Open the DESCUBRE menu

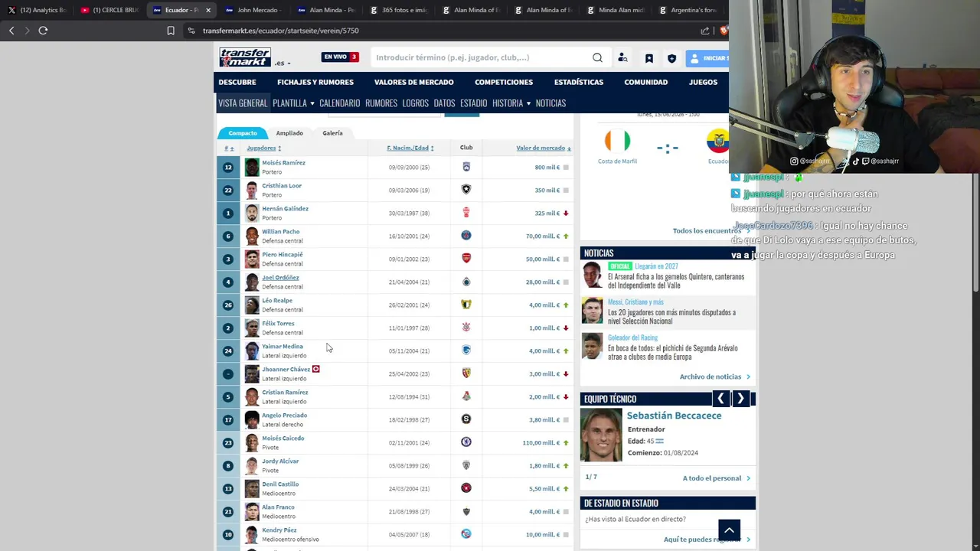pyautogui.click(x=237, y=82)
